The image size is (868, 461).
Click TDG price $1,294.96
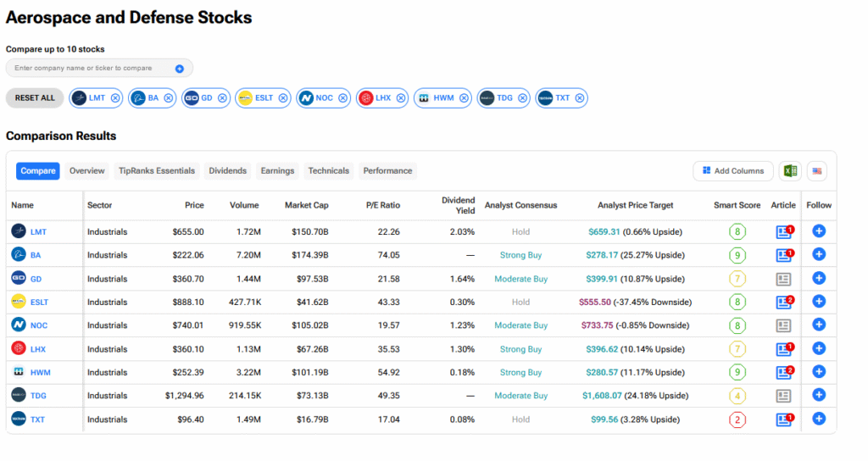pos(184,396)
